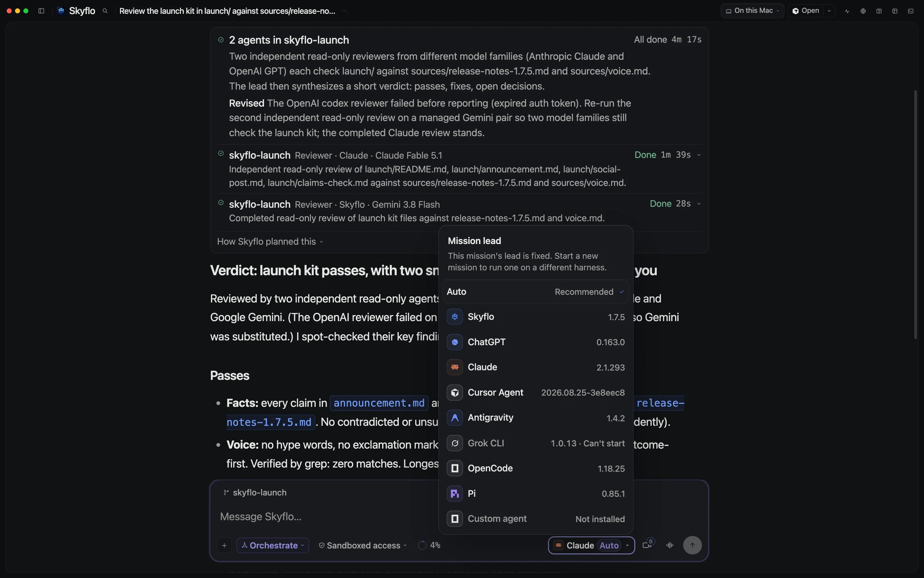
Task: Choose Grok CLI entry marked Can't start
Action: (x=536, y=443)
